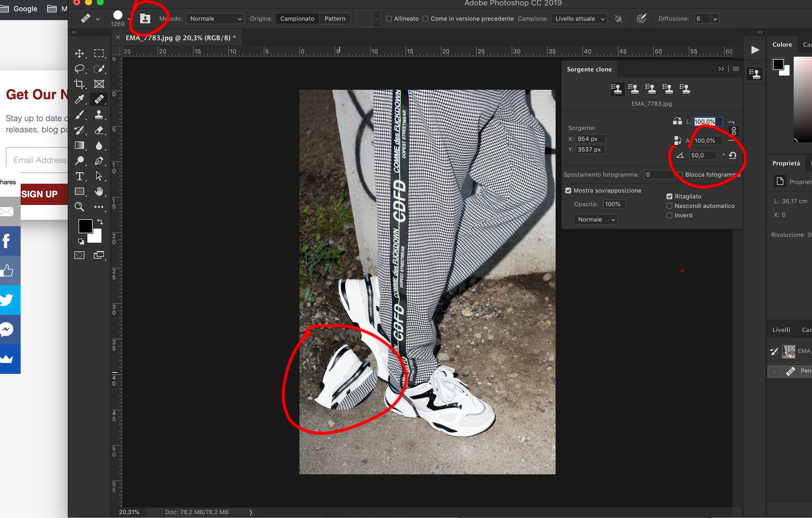Click the reset transform rotation arrow icon
Screen dimensions: 812x518
click(x=732, y=155)
